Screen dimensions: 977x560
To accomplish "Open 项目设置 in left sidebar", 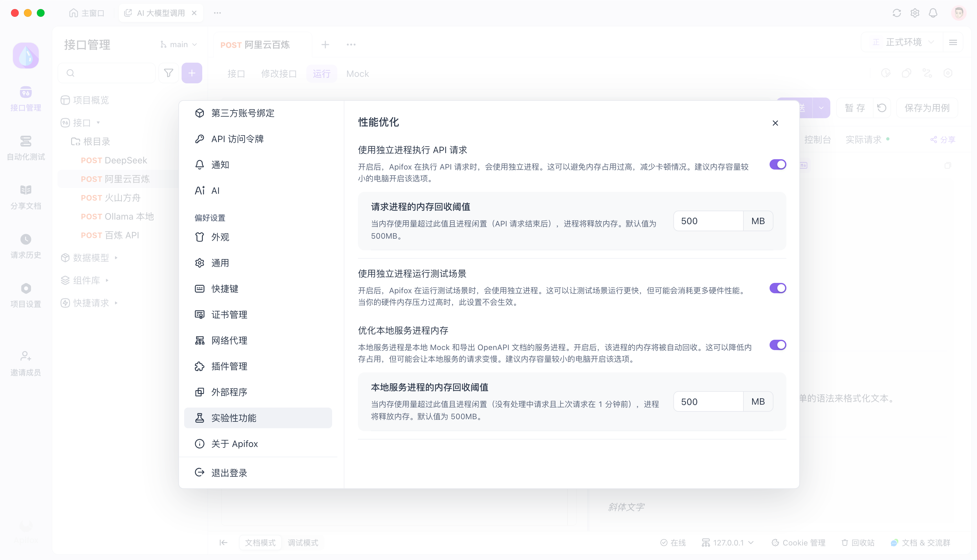I will [26, 295].
